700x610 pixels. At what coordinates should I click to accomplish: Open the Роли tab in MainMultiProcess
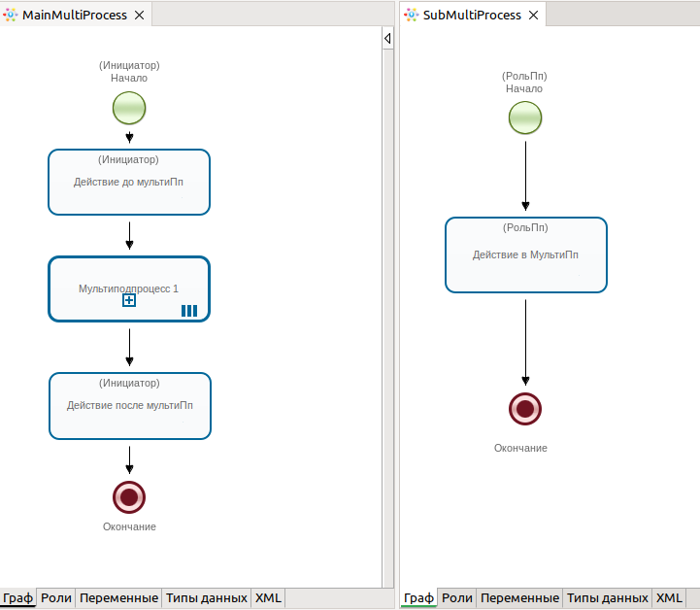(56, 598)
